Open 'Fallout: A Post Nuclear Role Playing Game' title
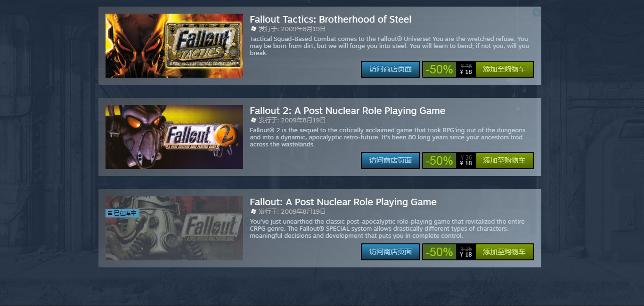 [x=343, y=202]
